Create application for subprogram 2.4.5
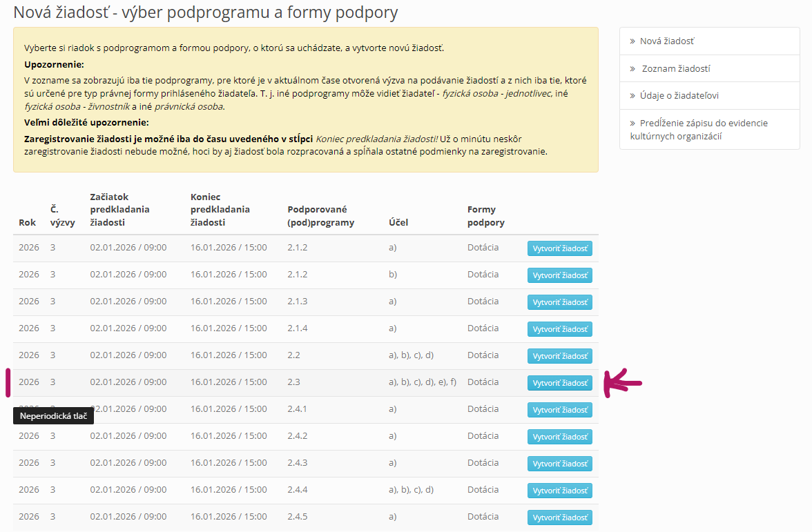Viewport: 812px width, 532px height. point(559,518)
